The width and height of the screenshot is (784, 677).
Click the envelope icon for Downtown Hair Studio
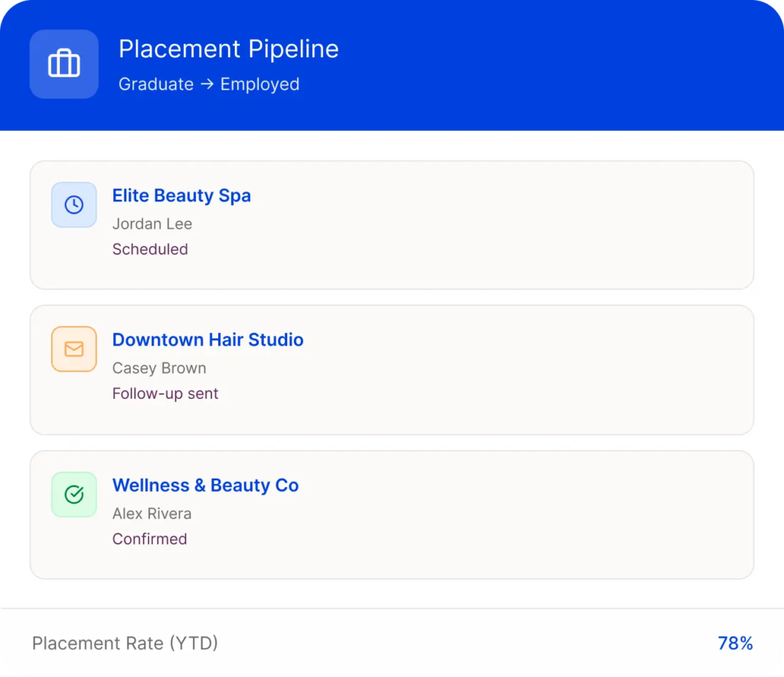pos(73,349)
